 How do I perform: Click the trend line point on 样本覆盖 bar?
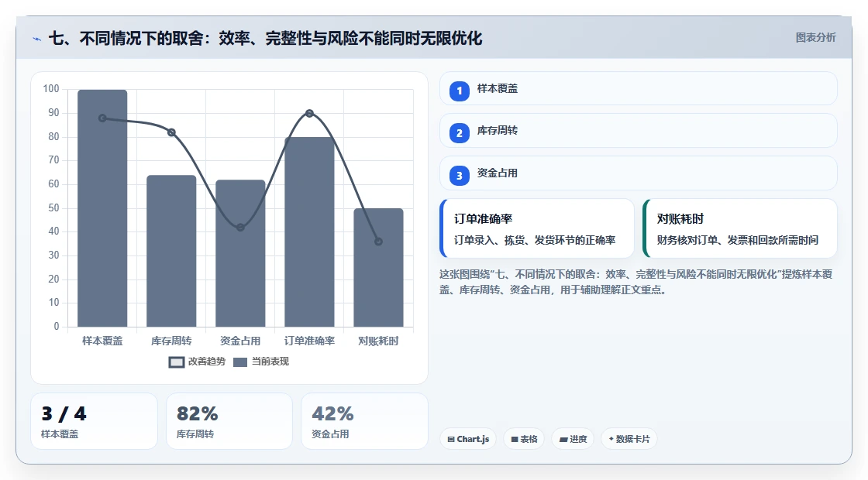pyautogui.click(x=102, y=118)
